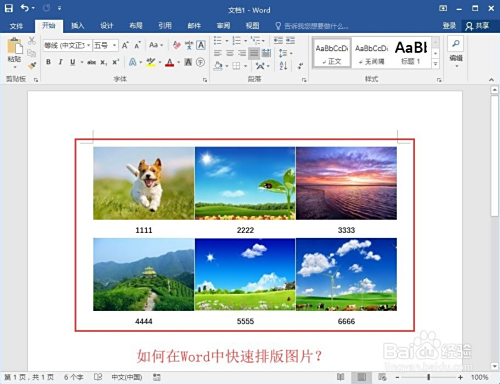Increase font size with the A-up icon
Viewport: 500px width, 384px height.
pos(125,45)
